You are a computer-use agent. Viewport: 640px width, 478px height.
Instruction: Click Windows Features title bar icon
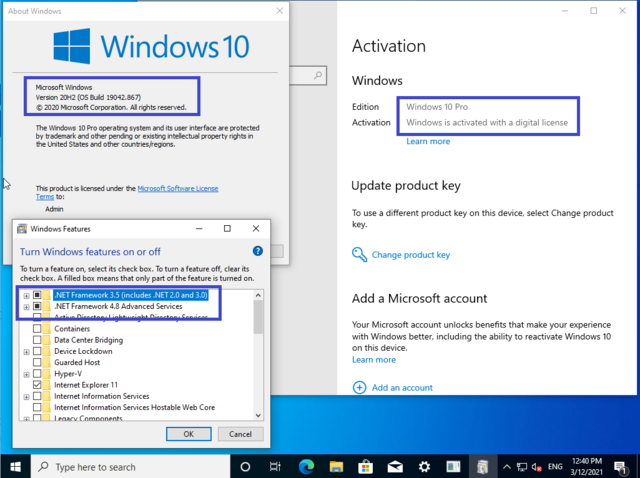tap(22, 229)
